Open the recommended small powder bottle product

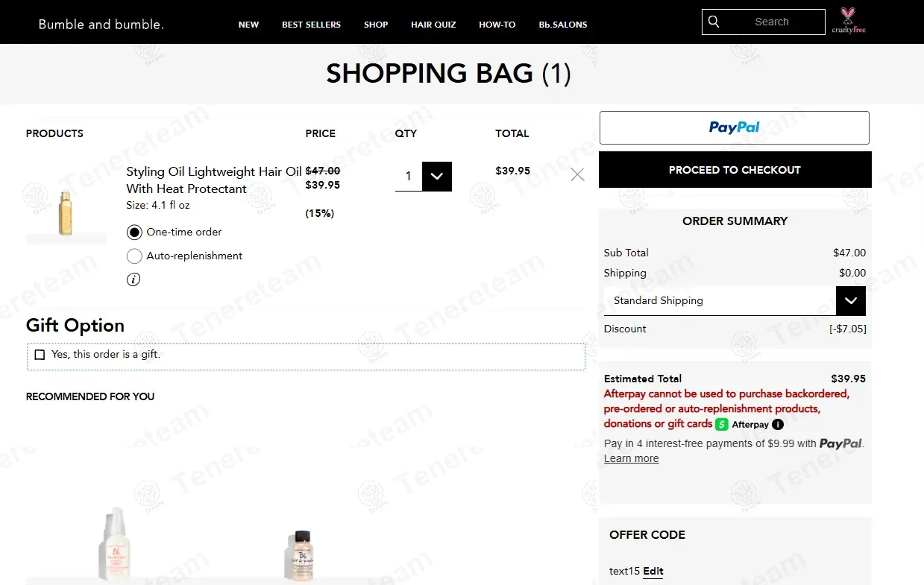click(x=298, y=554)
